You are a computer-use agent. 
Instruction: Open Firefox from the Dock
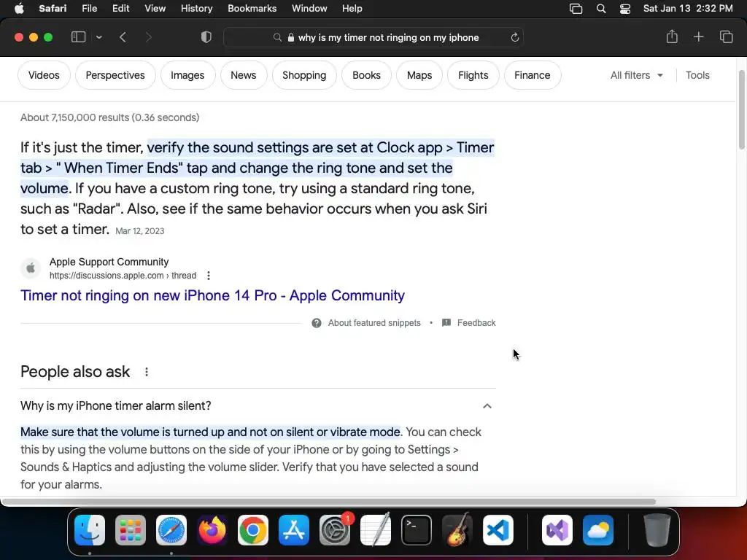point(212,530)
